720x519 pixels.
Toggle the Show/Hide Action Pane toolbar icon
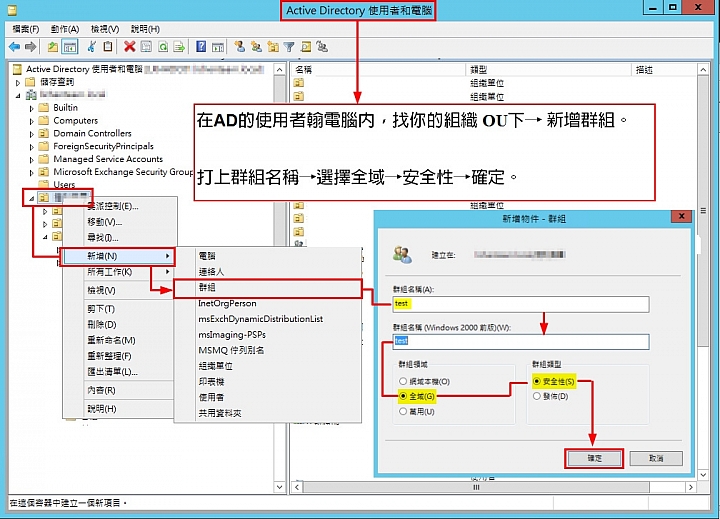tap(218, 46)
